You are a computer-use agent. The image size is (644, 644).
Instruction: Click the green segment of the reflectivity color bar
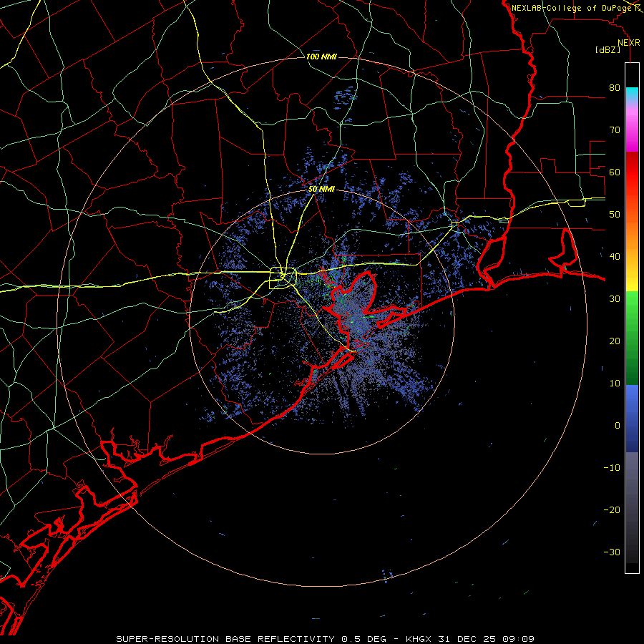click(632, 338)
